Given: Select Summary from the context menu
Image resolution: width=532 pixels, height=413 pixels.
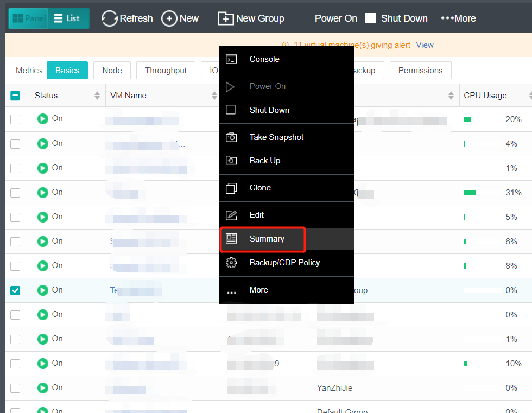Looking at the screenshot, I should [x=266, y=239].
